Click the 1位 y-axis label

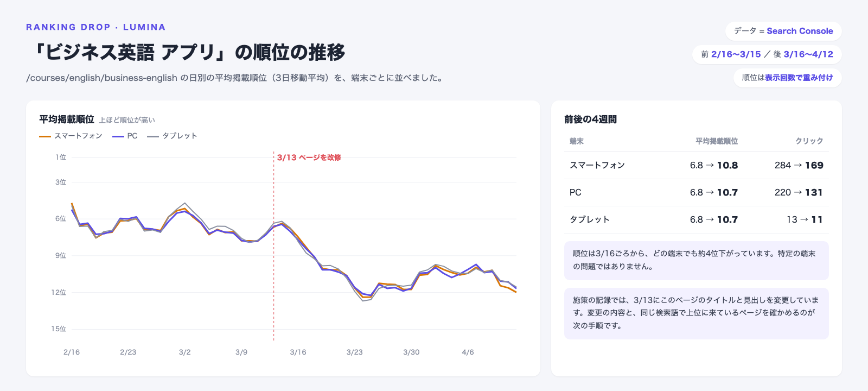point(61,157)
